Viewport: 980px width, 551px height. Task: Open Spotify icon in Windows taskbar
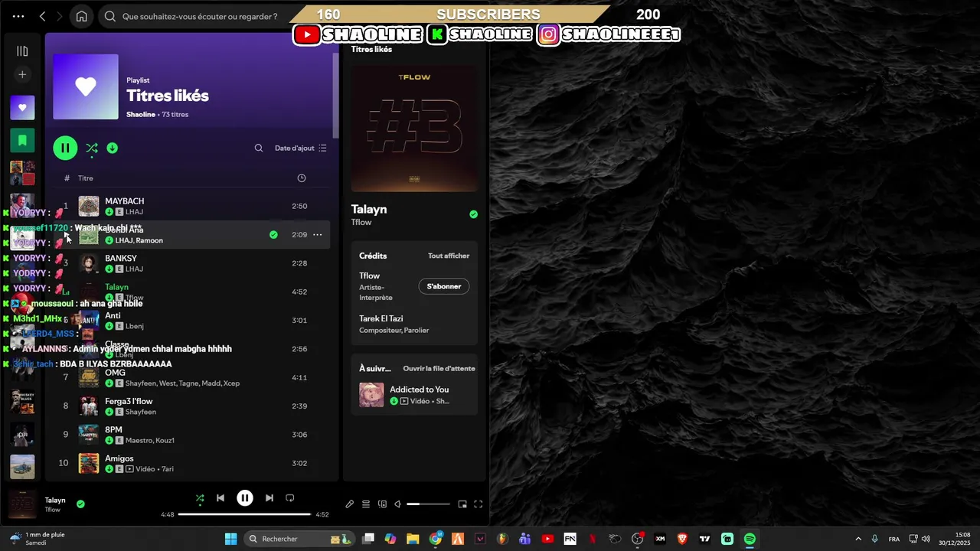(x=750, y=539)
